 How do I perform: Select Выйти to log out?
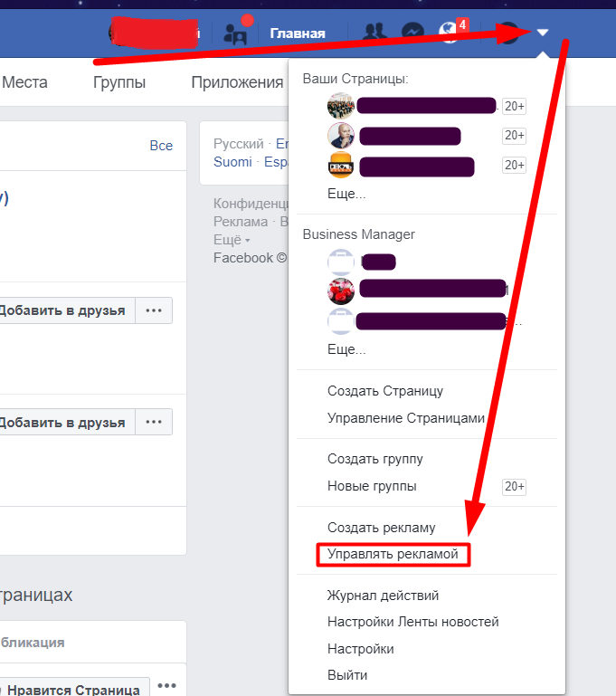coord(347,675)
